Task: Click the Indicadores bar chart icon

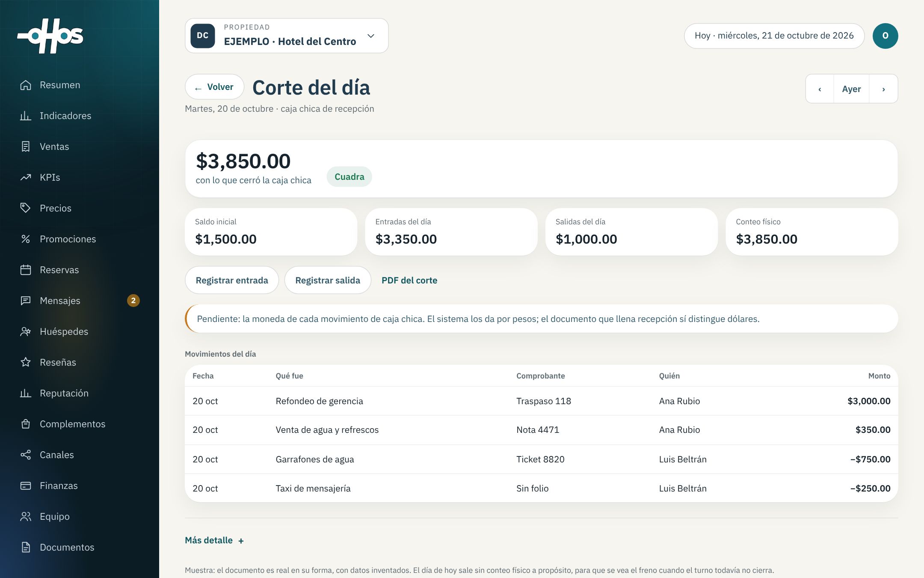Action: 26,116
